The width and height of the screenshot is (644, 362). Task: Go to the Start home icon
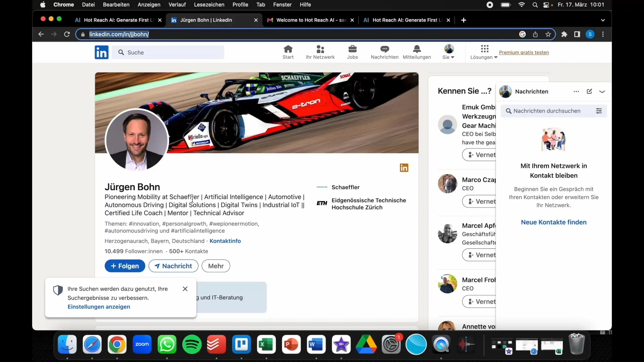tap(288, 52)
